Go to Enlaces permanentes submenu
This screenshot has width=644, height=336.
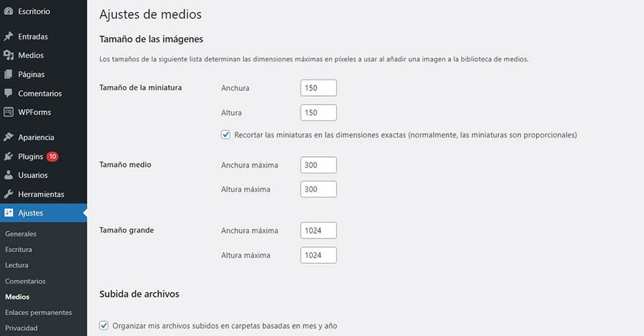tap(39, 312)
